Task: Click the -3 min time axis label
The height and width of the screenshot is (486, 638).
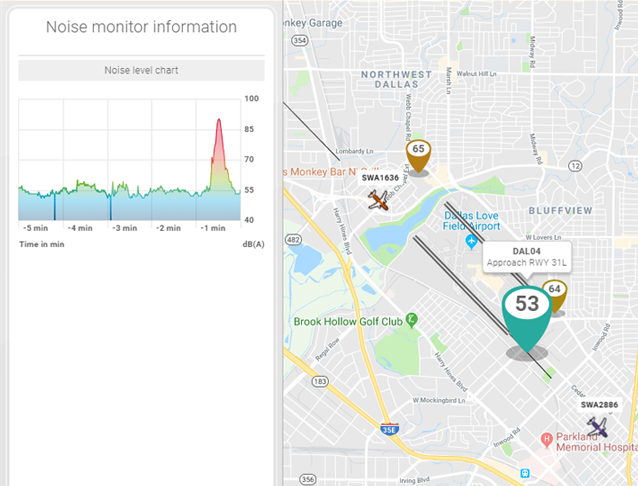Action: [x=123, y=228]
